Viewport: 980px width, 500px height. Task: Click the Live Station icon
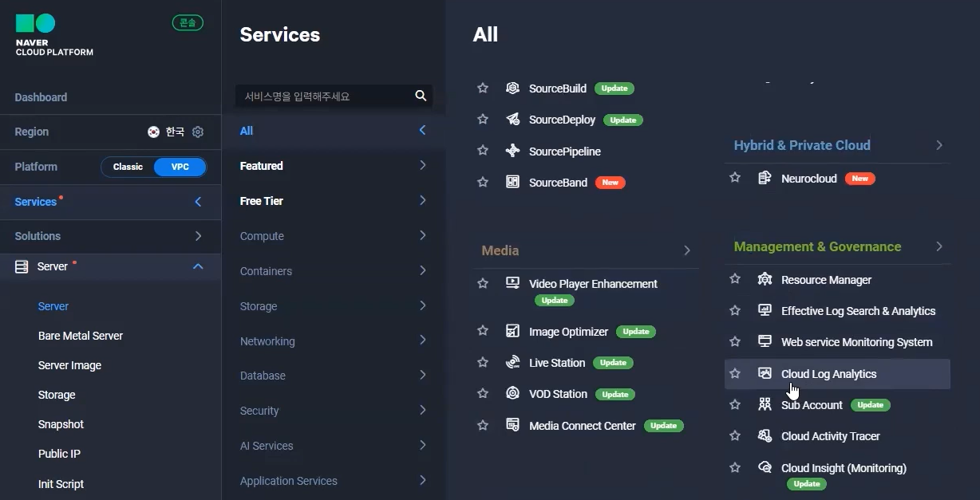point(513,362)
